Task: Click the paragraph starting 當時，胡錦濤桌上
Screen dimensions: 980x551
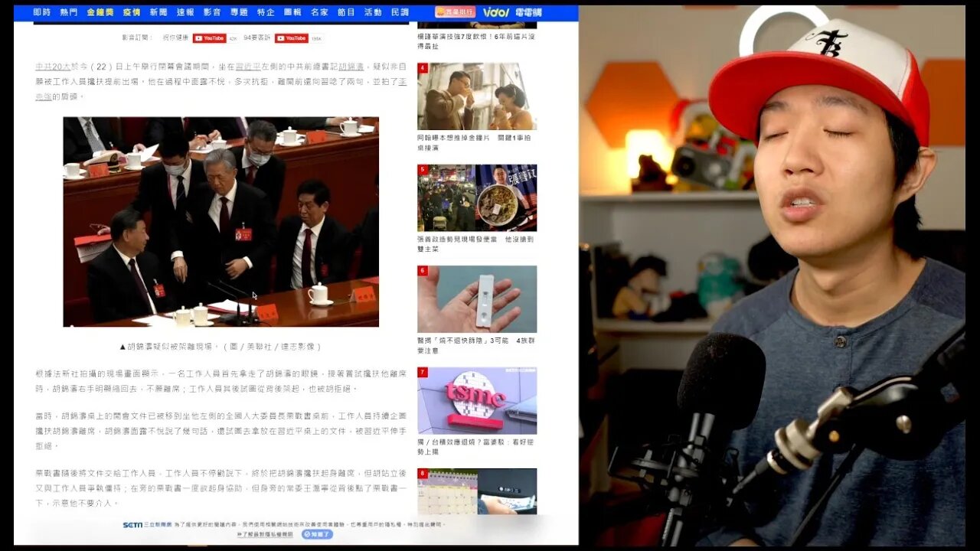Action: point(221,430)
